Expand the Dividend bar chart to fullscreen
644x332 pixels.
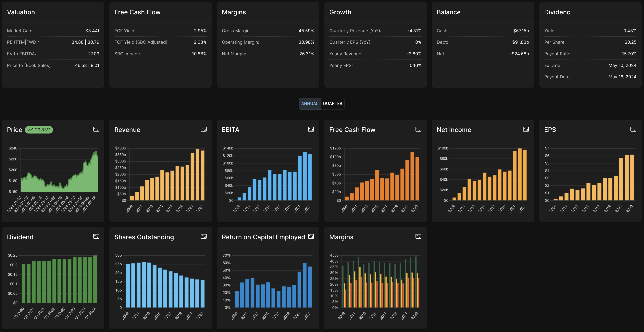[96, 236]
